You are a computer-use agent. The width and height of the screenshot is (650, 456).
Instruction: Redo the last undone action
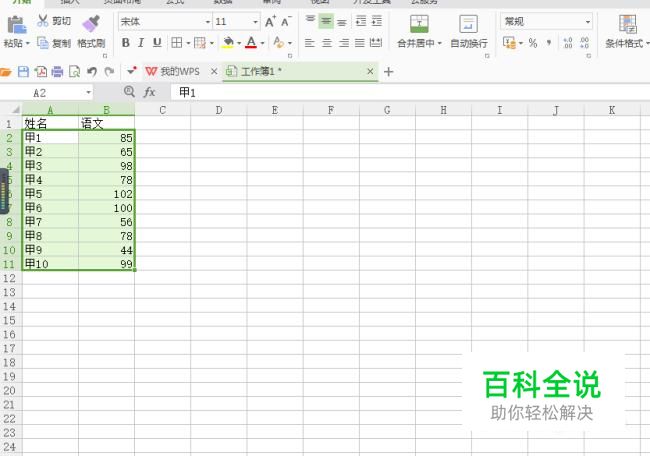point(109,72)
